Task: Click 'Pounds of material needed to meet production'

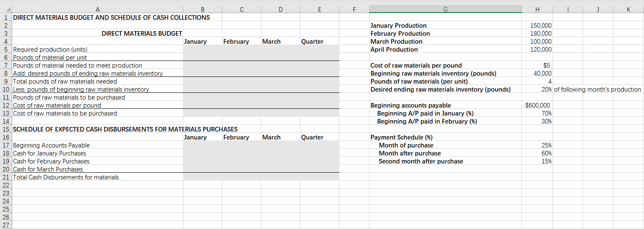Action: coord(78,66)
